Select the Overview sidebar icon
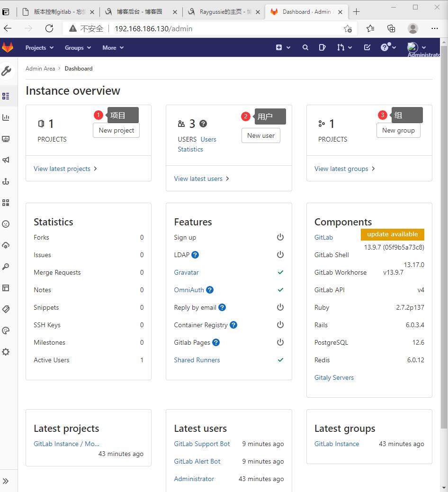The height and width of the screenshot is (492, 448). [x=6, y=96]
